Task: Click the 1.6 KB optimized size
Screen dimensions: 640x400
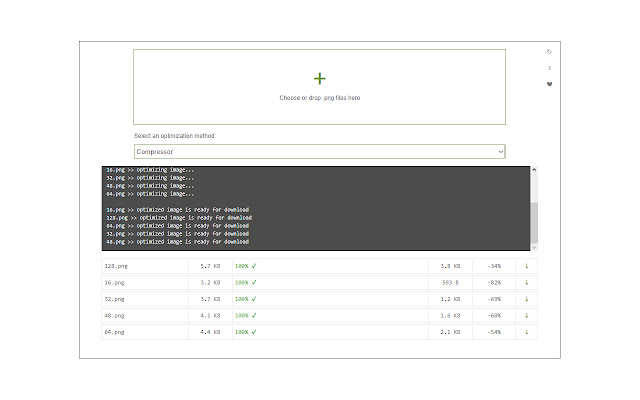Action: click(x=450, y=316)
